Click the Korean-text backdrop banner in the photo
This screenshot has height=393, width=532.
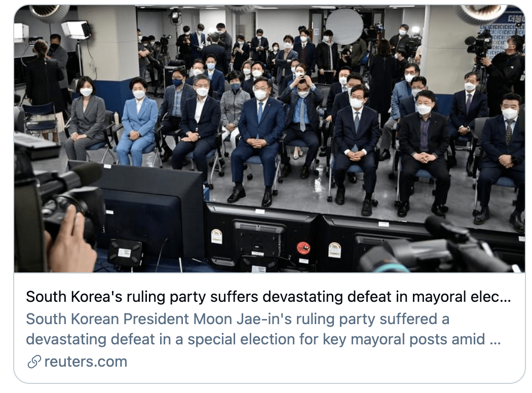click(502, 34)
